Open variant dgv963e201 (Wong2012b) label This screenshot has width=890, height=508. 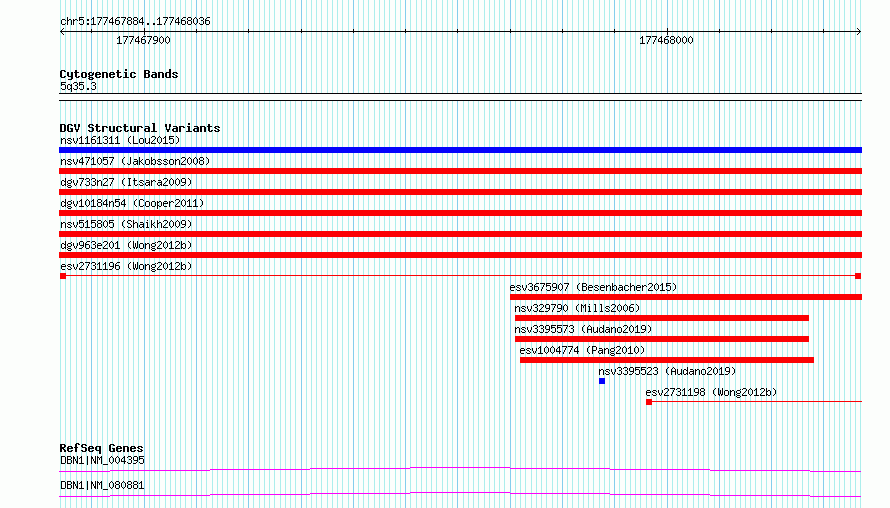tap(126, 245)
